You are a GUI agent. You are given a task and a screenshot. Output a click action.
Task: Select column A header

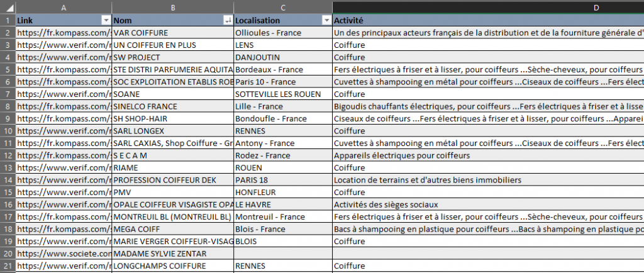click(x=64, y=7)
